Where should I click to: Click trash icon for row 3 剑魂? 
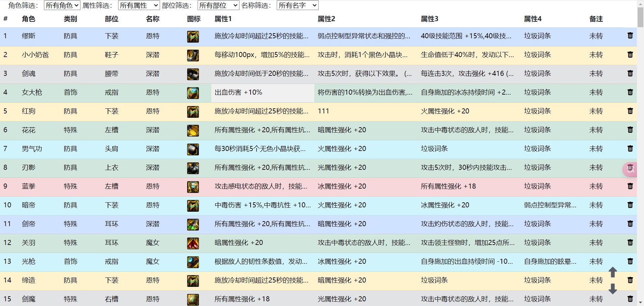tap(630, 73)
